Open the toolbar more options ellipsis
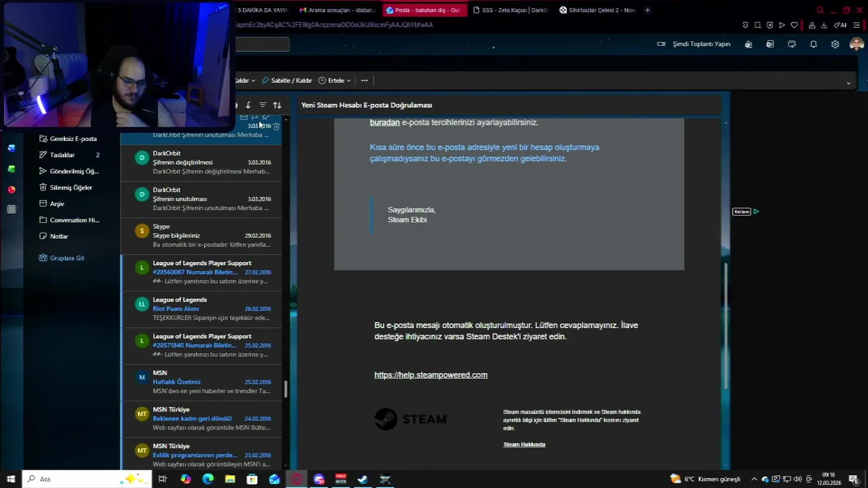Screen dimensions: 868x488 pos(364,81)
